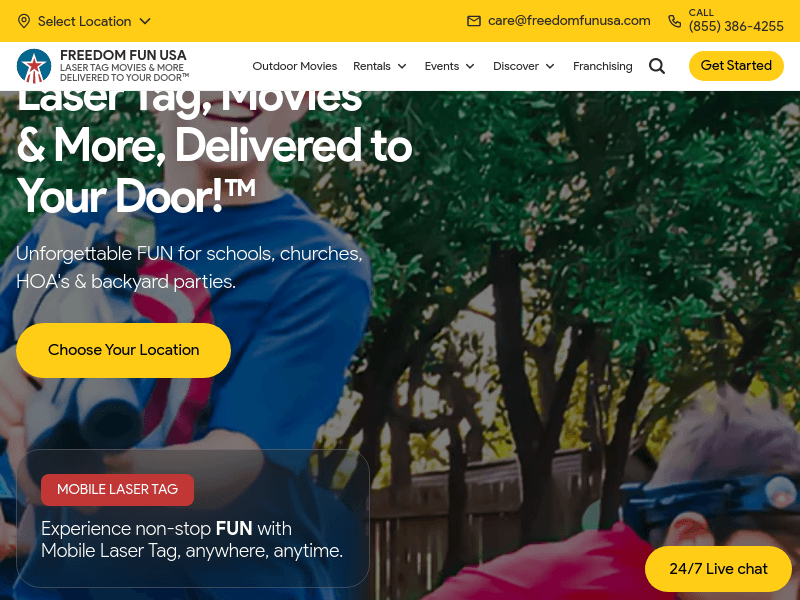Open the 24/7 Live chat
800x600 pixels.
[718, 568]
